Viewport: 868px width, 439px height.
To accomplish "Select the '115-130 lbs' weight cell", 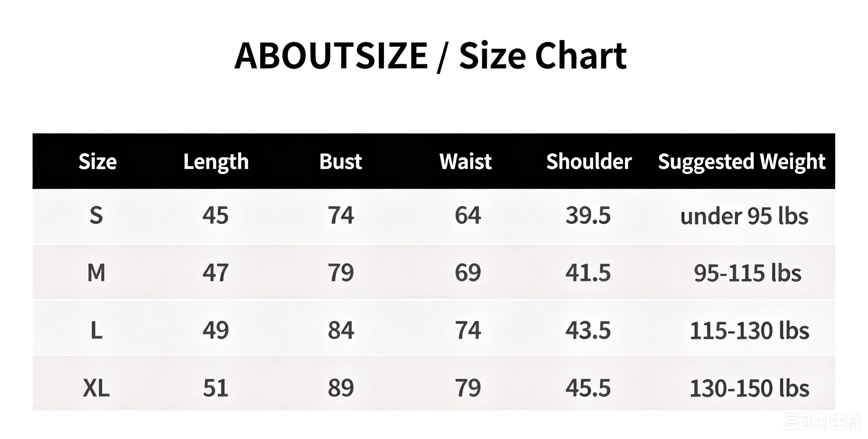I will (x=750, y=330).
